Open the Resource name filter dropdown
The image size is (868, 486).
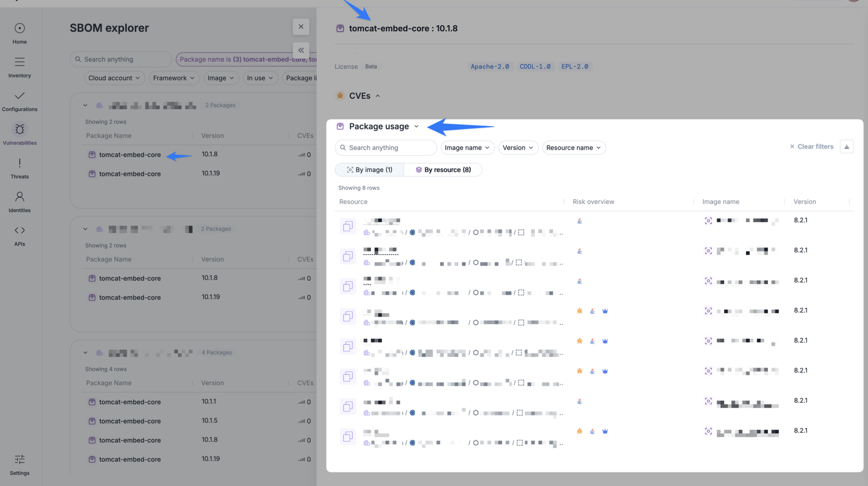(573, 148)
